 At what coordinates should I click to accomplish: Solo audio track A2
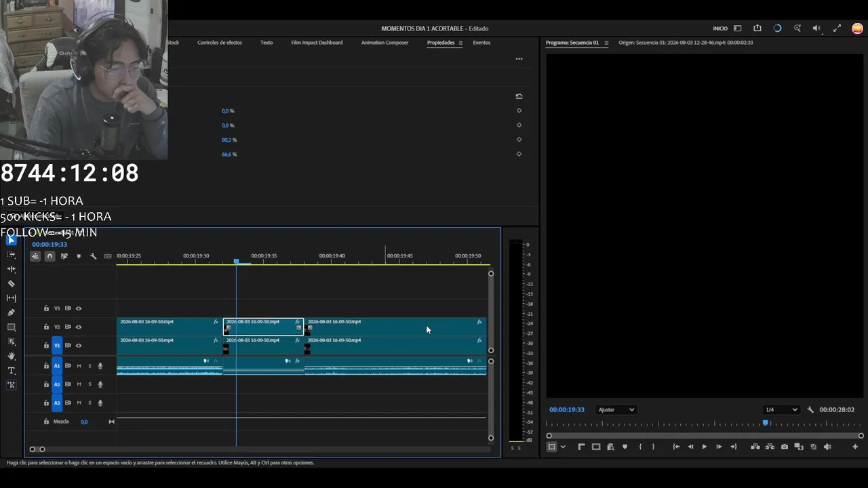90,384
